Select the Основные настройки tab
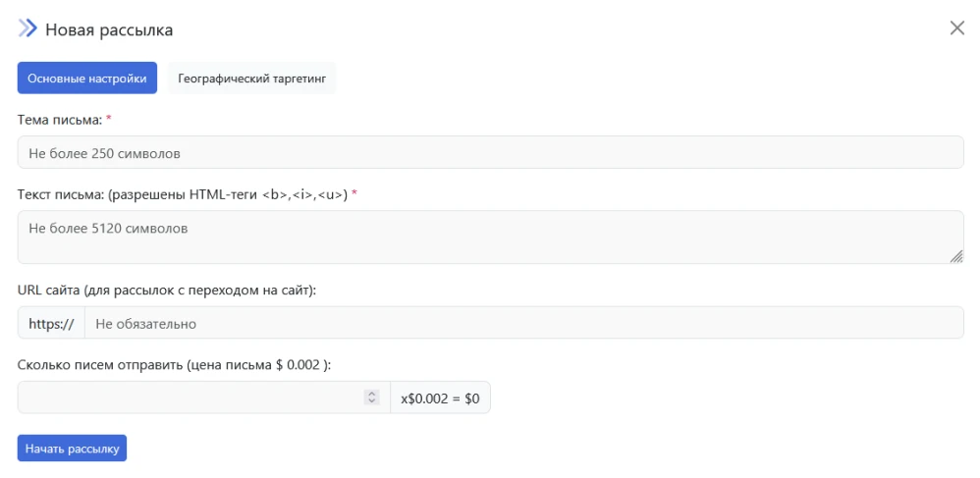 point(87,79)
